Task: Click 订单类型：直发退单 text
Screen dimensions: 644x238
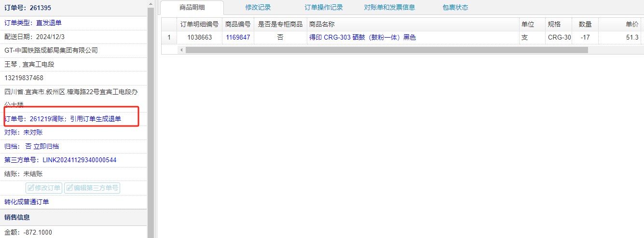Action: point(33,23)
